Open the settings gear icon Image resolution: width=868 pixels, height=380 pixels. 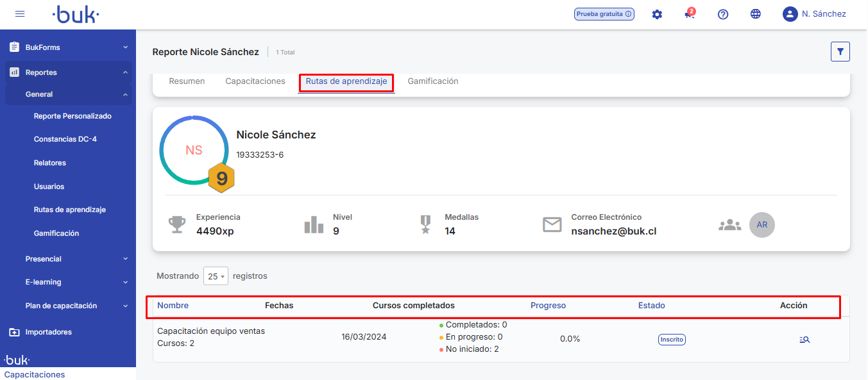pos(657,14)
